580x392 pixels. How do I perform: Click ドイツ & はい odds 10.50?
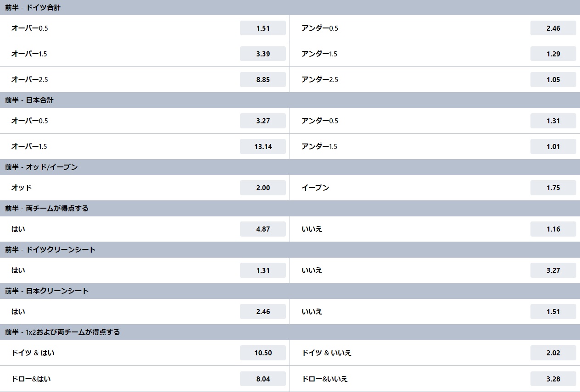pos(263,353)
